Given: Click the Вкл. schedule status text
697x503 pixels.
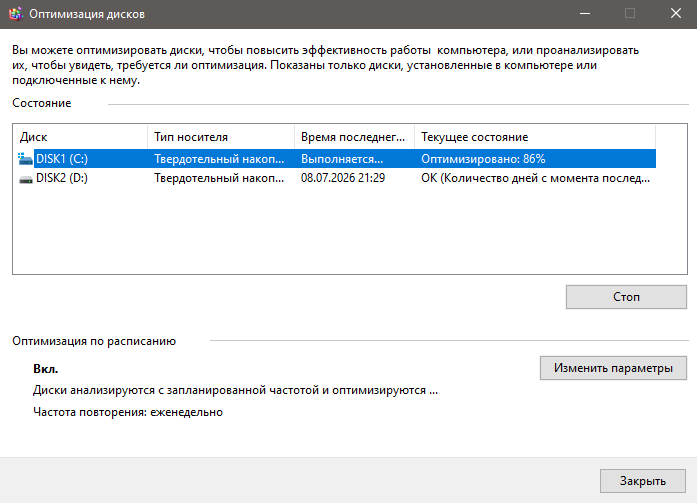Looking at the screenshot, I should coord(45,369).
